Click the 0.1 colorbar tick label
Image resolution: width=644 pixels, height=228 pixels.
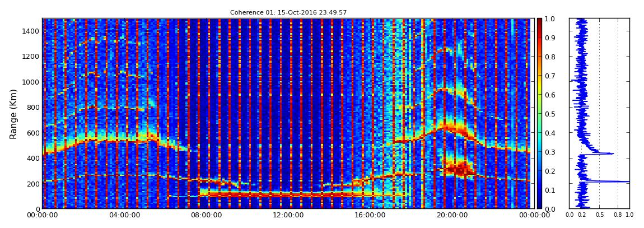point(550,190)
